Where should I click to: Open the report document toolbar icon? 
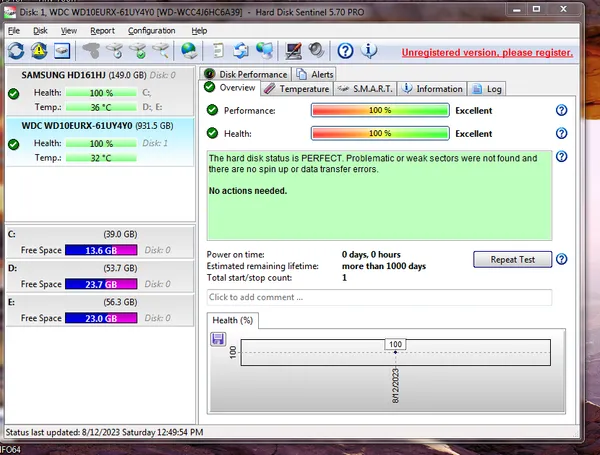pos(218,51)
